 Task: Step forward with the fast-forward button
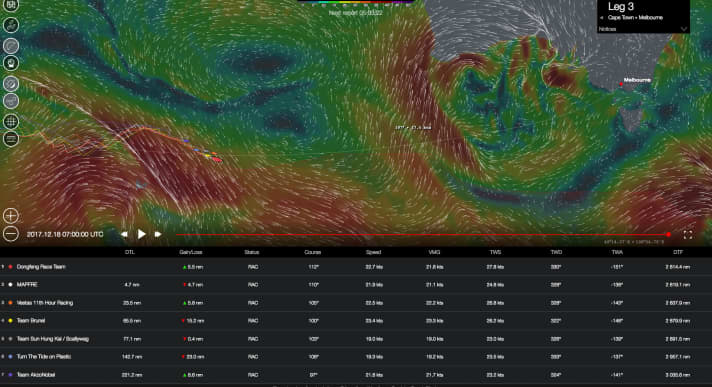[x=158, y=234]
